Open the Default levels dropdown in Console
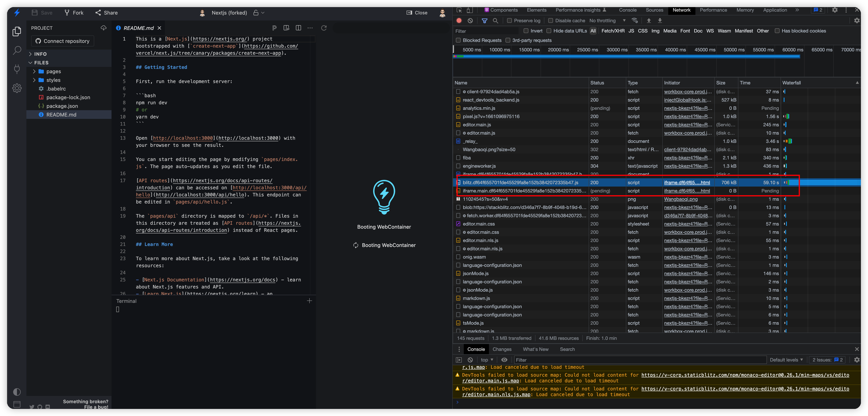The image size is (868, 416). point(786,360)
